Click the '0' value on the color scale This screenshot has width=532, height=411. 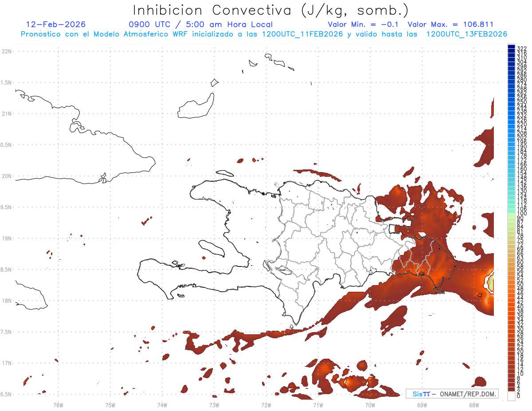point(518,395)
